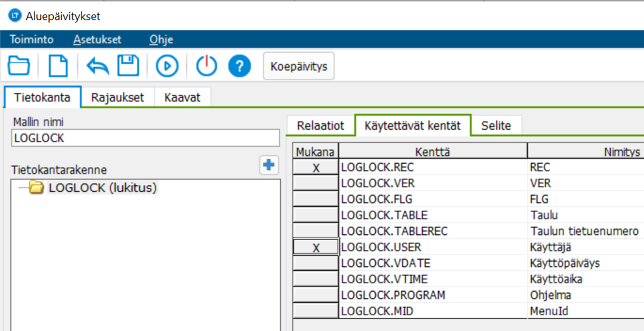Select the LOGLOCK.TABLEREC field cell
The height and width of the screenshot is (331, 644).
[433, 231]
